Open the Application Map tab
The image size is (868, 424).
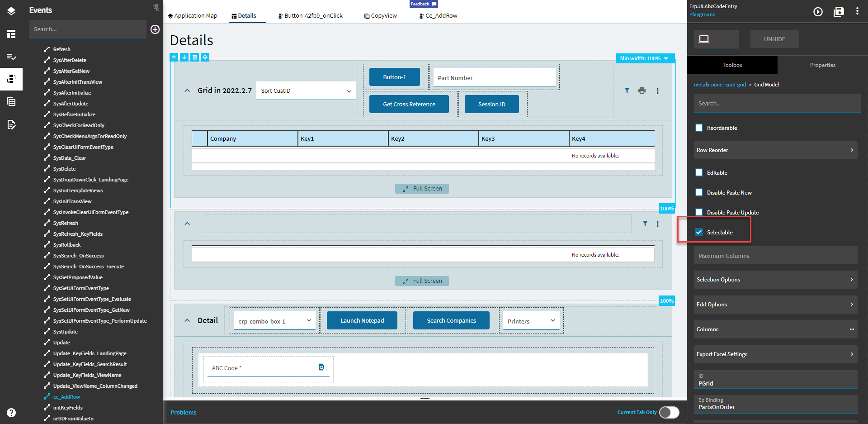point(193,16)
